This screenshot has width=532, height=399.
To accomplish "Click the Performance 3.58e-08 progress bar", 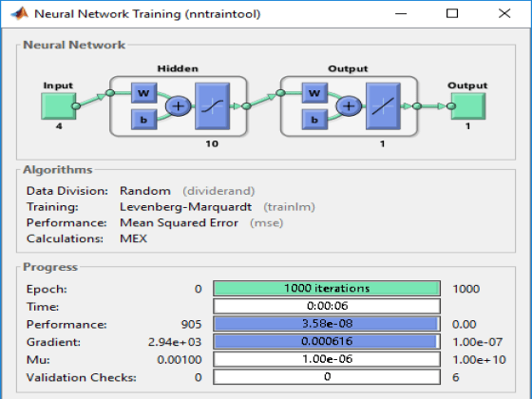I will point(327,324).
